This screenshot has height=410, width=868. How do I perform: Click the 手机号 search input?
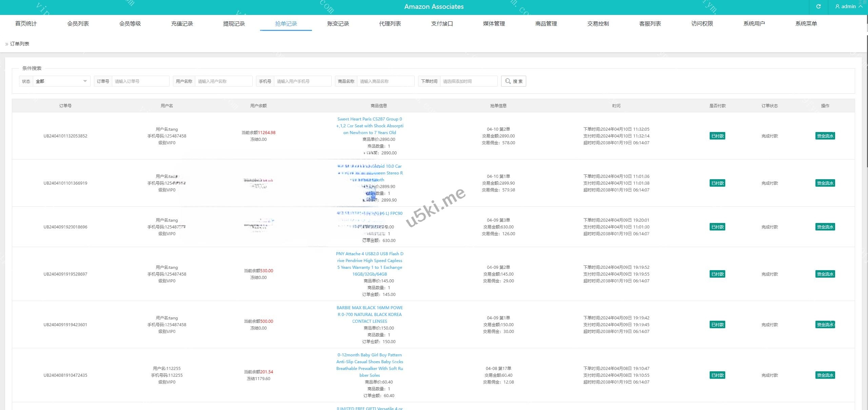pyautogui.click(x=302, y=81)
